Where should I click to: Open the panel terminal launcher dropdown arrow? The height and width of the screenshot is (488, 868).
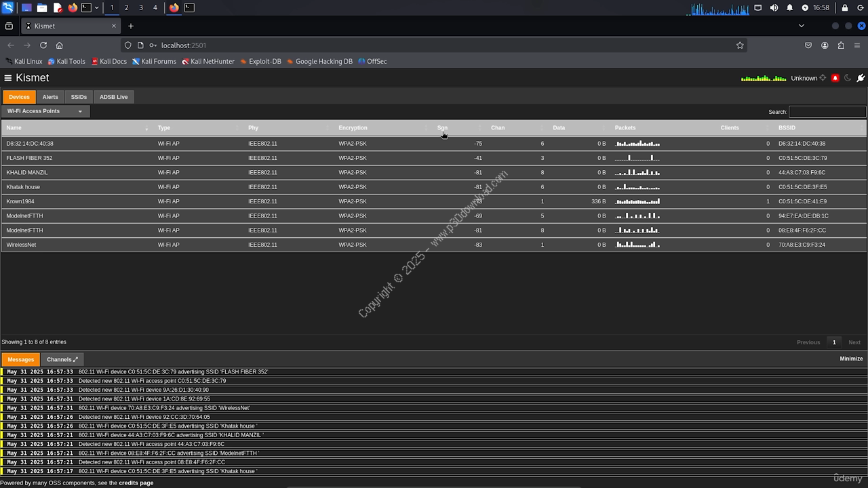click(x=97, y=7)
